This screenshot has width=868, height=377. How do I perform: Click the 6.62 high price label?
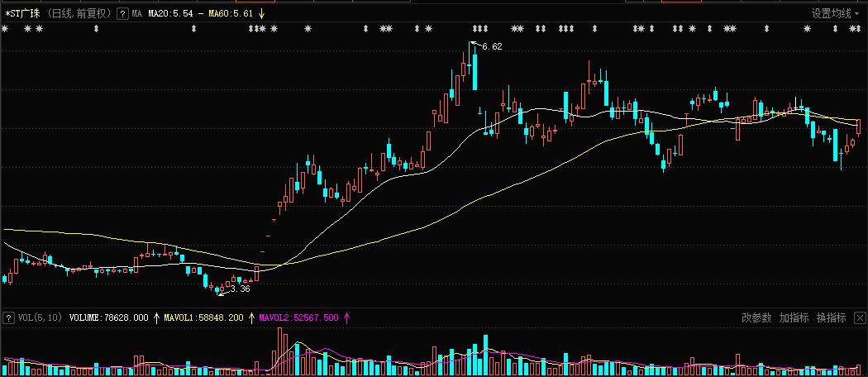[x=492, y=46]
